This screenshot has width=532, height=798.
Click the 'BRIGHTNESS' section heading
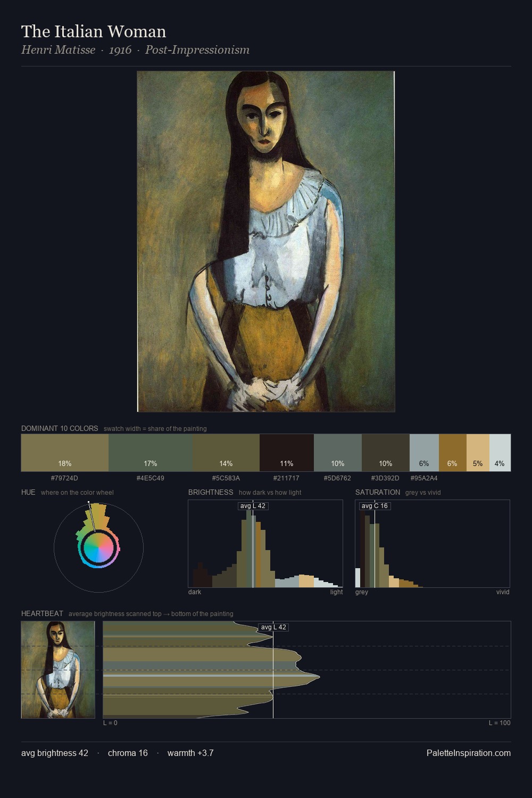pos(211,492)
